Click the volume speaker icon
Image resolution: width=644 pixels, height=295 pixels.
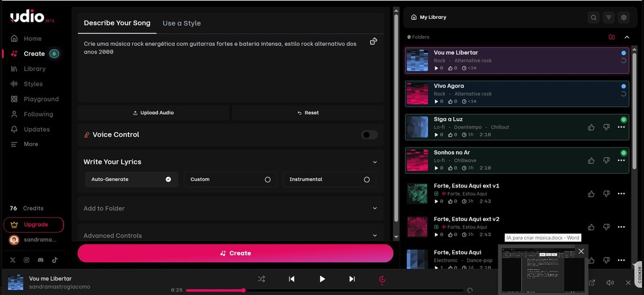(x=610, y=283)
